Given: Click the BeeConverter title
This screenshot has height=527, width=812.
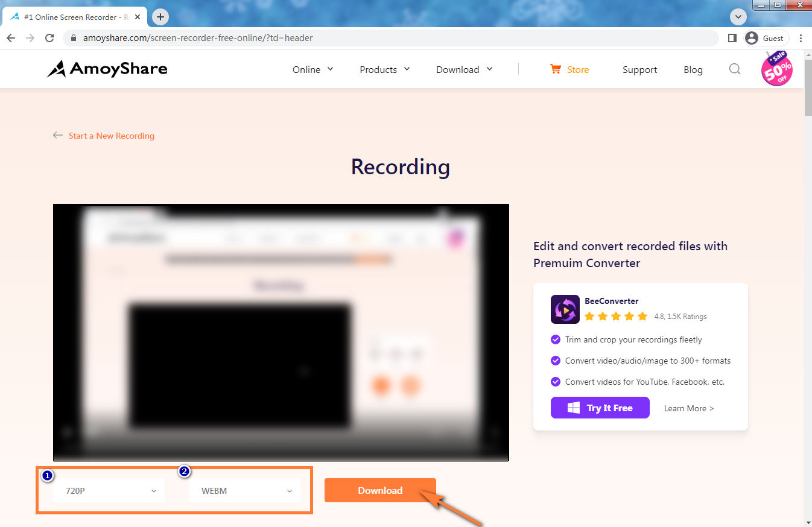Looking at the screenshot, I should (x=612, y=301).
